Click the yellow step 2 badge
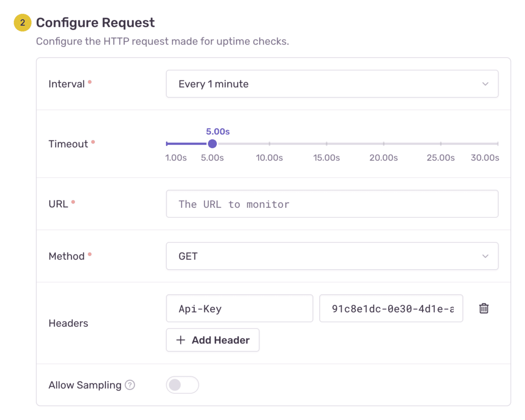The width and height of the screenshot is (525, 420). [22, 22]
